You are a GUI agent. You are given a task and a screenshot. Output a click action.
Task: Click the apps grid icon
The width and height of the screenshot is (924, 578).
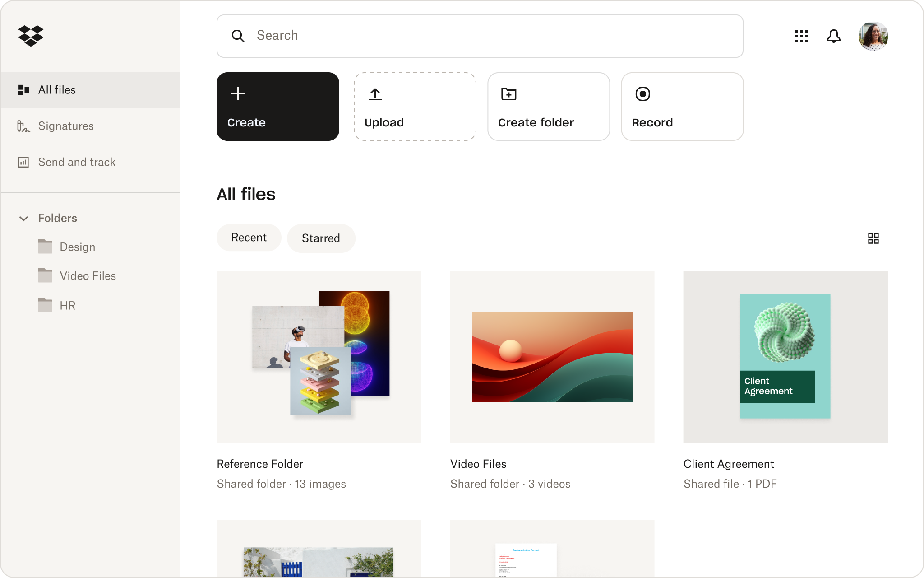tap(801, 35)
